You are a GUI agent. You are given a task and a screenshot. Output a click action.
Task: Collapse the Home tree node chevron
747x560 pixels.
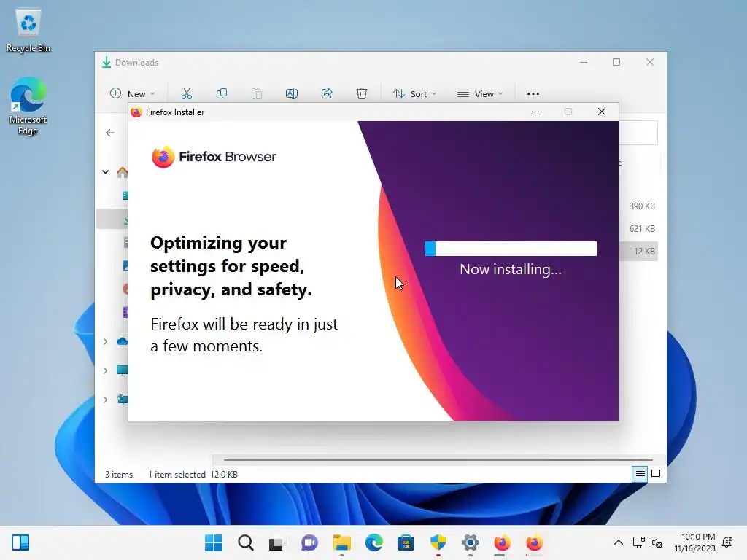click(x=105, y=171)
